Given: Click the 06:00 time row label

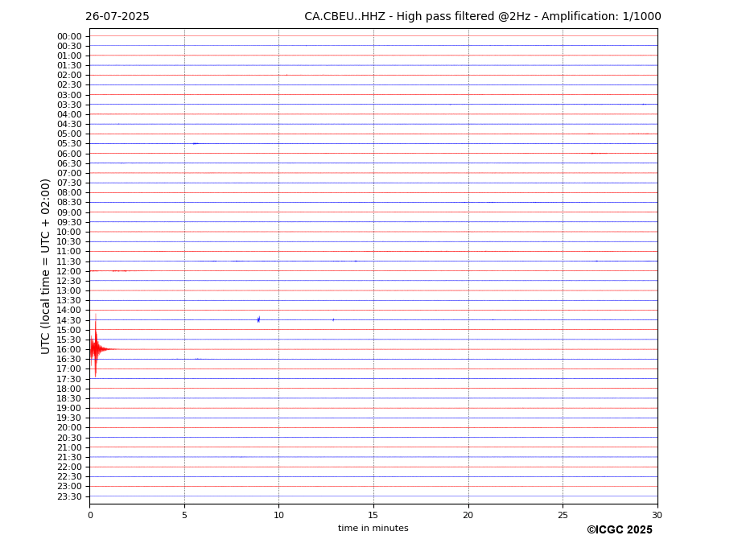Looking at the screenshot, I should click(x=69, y=154).
